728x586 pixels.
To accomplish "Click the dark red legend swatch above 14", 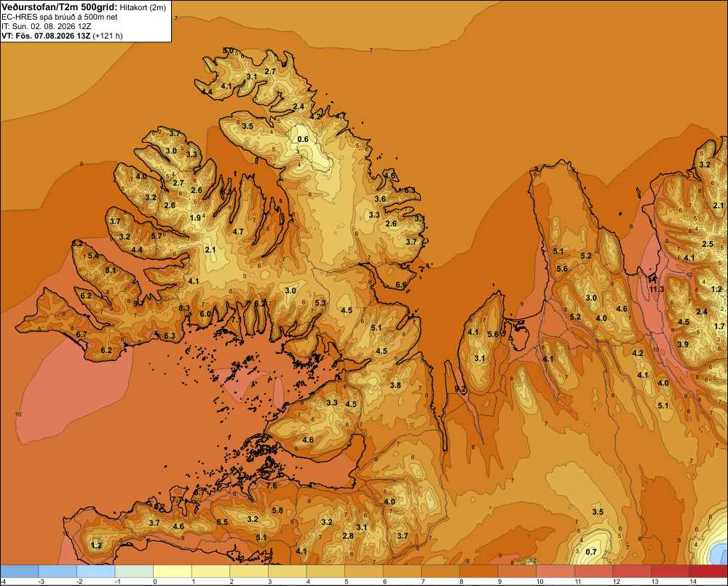I will [x=708, y=571].
